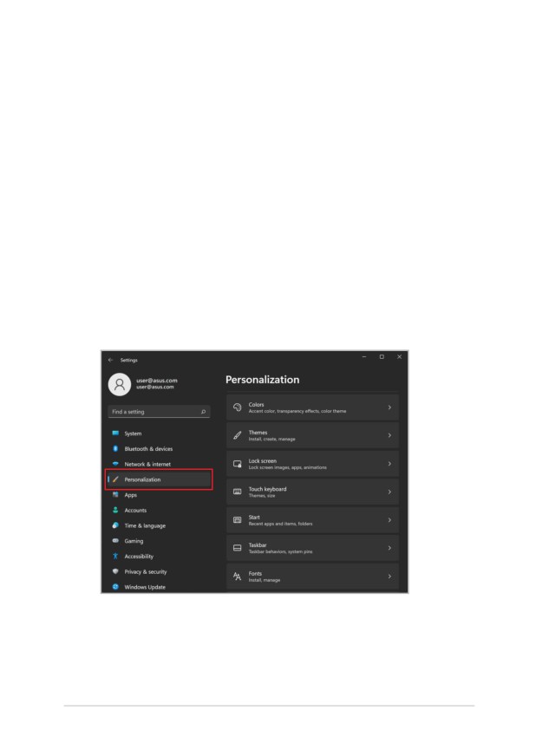The image size is (536, 756).
Task: Click the Taskbar settings icon
Action: 237,548
